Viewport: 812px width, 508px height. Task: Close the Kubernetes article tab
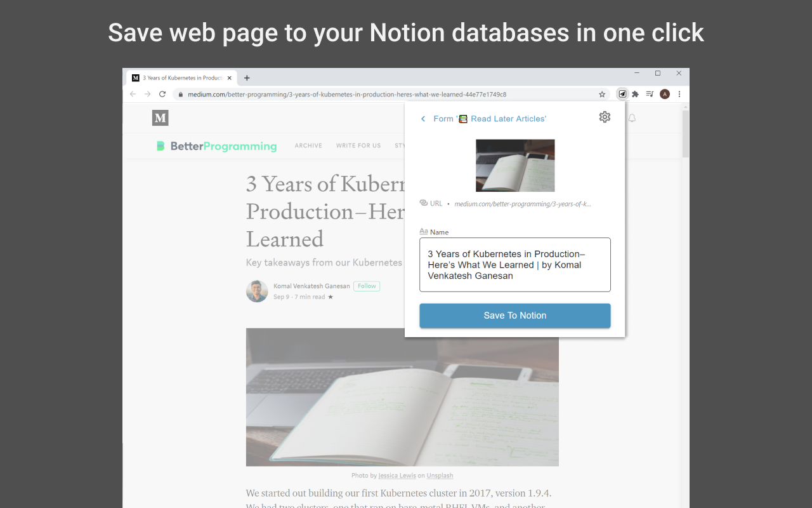230,78
